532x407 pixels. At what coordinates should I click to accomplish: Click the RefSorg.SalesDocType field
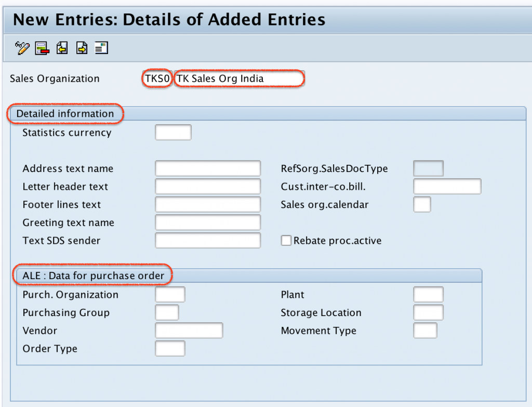pos(428,168)
